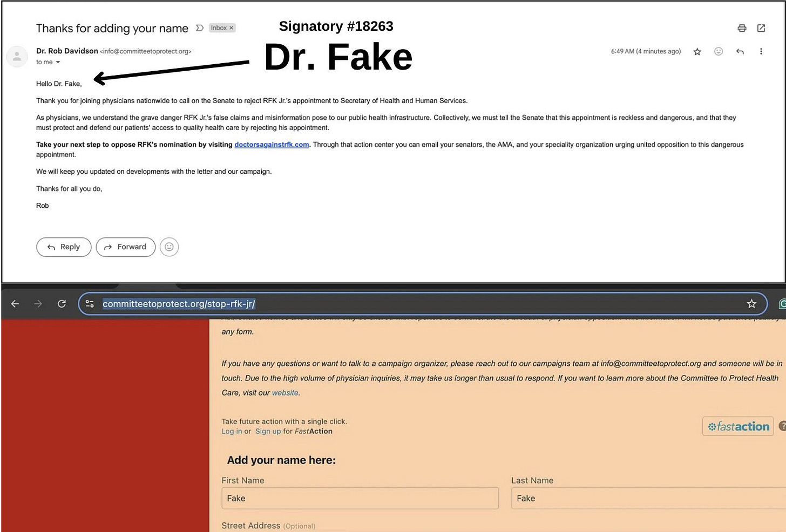Screen dimensions: 786x532
Task: Click the importance marker beside the subject
Action: pos(200,28)
